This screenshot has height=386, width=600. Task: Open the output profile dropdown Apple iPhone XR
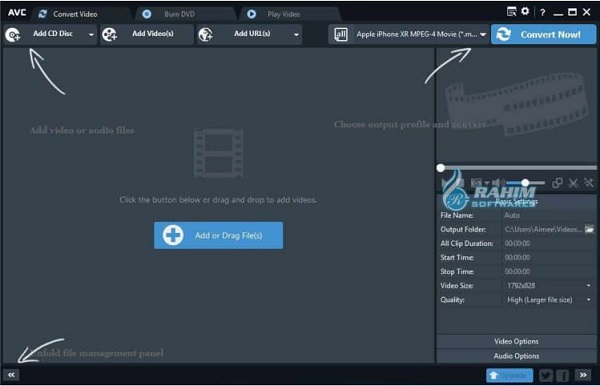[421, 34]
